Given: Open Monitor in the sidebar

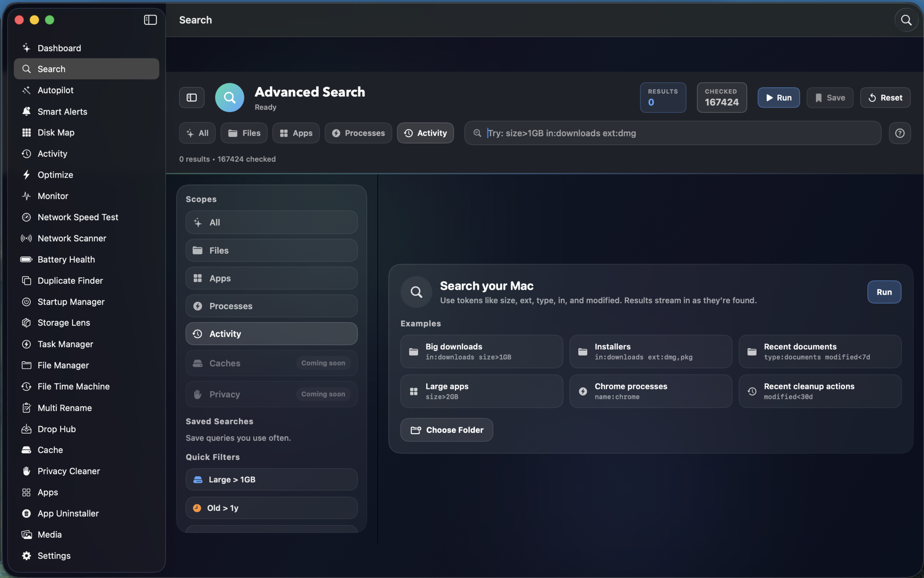Looking at the screenshot, I should 86,196.
